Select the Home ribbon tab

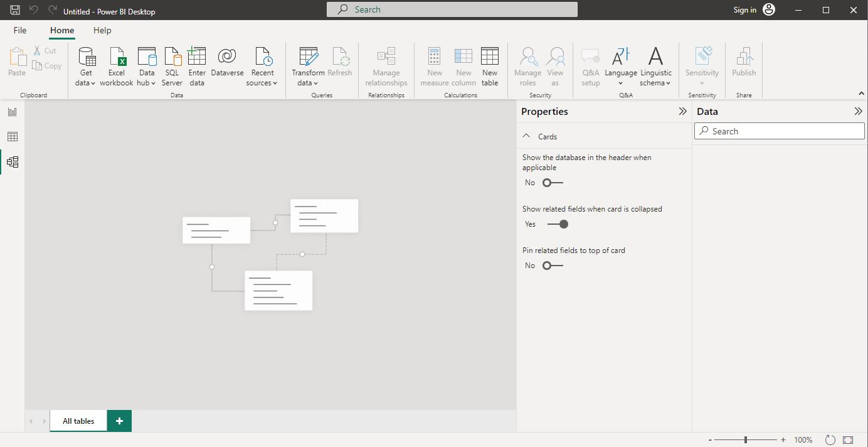click(x=62, y=30)
